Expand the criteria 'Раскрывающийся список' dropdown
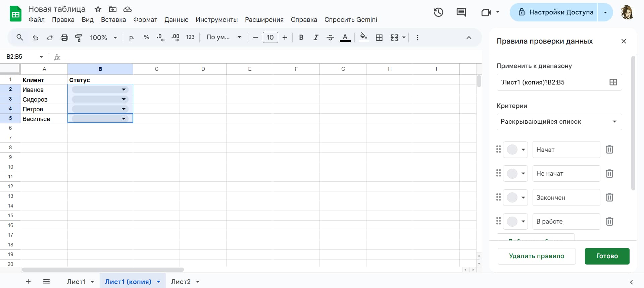This screenshot has height=288, width=644. point(559,122)
